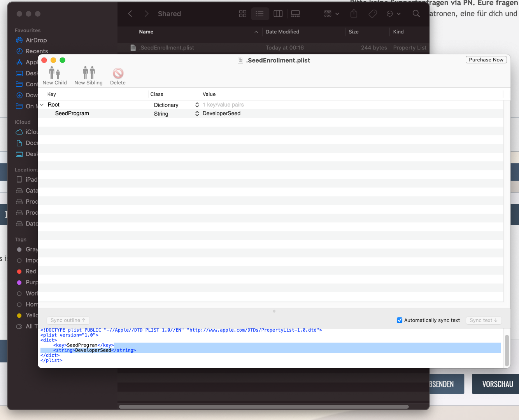Click the Class column header
519x420 pixels.
(x=157, y=94)
